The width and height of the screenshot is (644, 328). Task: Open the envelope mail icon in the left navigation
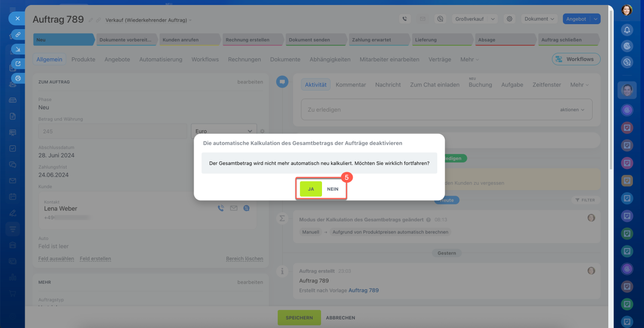coord(13,181)
